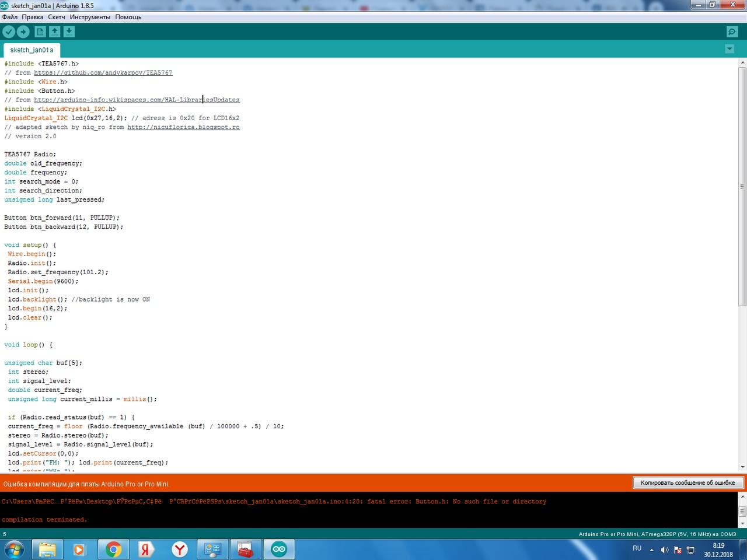Screen dimensions: 747x560
Task: Open the Помощь menu
Action: (128, 17)
